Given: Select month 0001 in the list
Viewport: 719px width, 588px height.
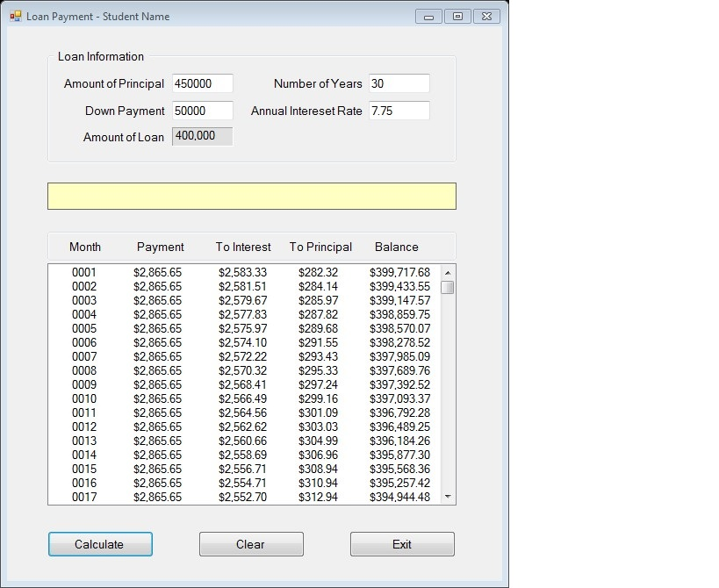Looking at the screenshot, I should coord(244,272).
